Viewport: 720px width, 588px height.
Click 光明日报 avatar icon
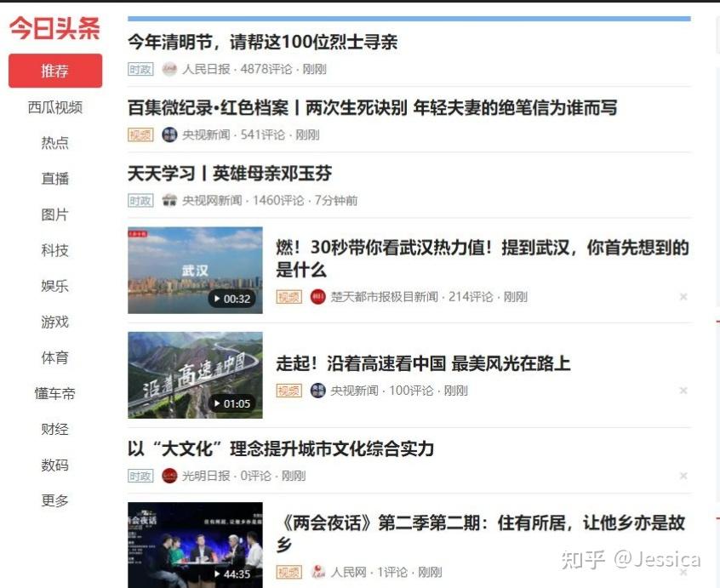coord(169,476)
